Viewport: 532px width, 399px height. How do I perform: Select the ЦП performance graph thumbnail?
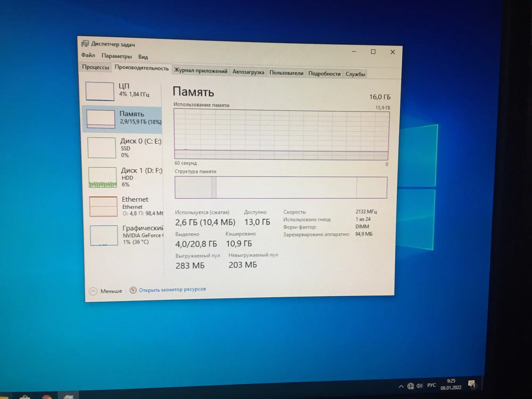pyautogui.click(x=100, y=92)
